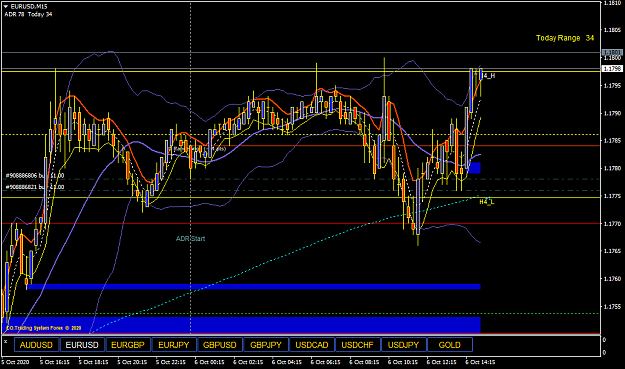
Task: Click the EURUSD,M15 chart title text
Action: tap(29, 6)
